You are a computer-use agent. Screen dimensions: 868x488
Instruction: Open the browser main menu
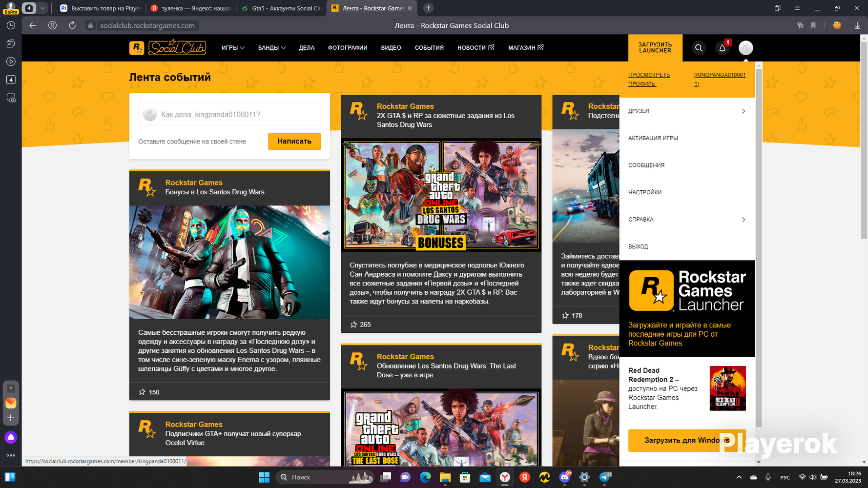coord(797,8)
